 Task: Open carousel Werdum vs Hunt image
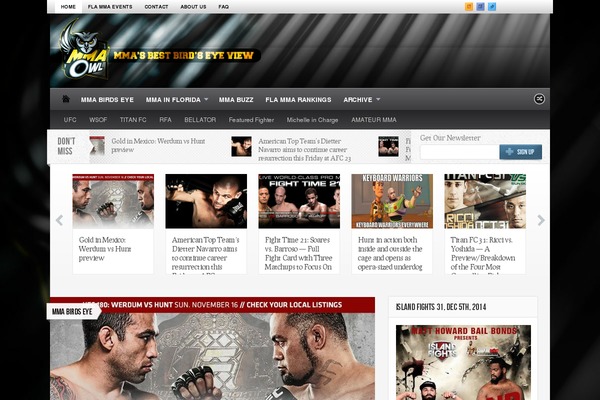pos(113,201)
